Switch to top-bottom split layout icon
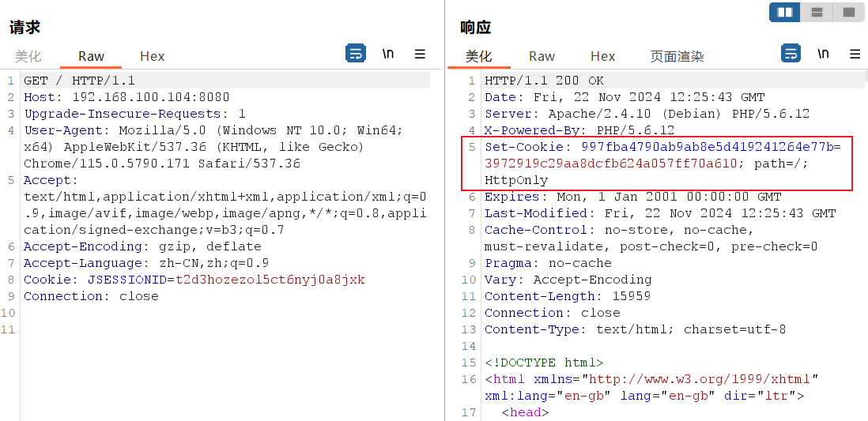 [817, 12]
